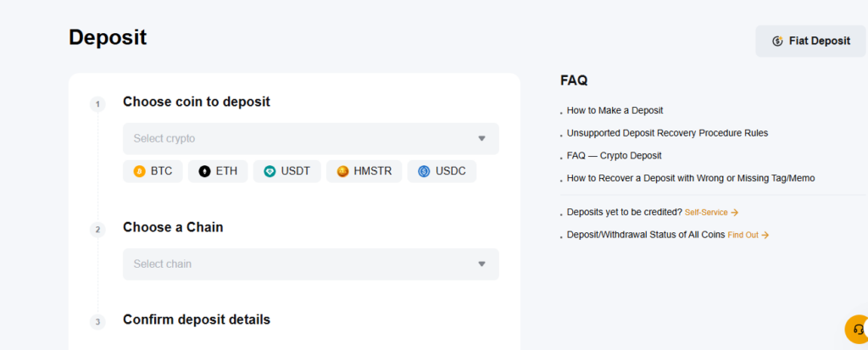Open the FAQ — Crypto Deposit article
The image size is (868, 350).
coord(614,156)
